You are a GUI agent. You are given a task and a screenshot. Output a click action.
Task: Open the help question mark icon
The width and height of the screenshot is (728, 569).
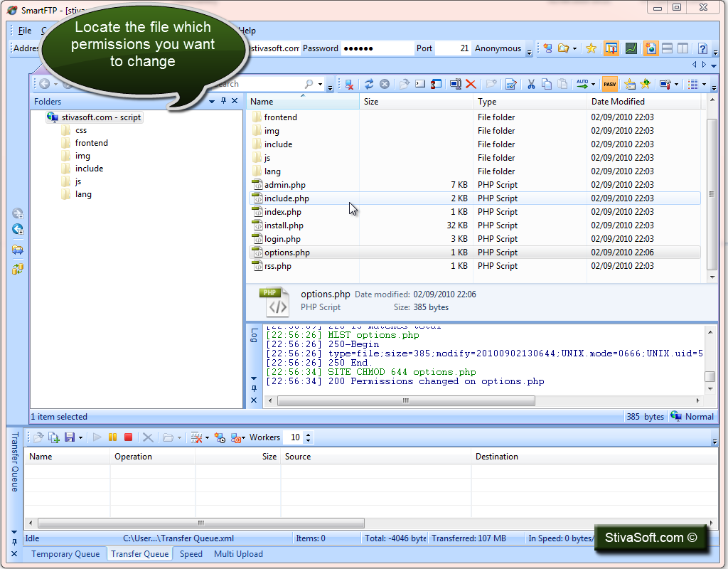(702, 48)
